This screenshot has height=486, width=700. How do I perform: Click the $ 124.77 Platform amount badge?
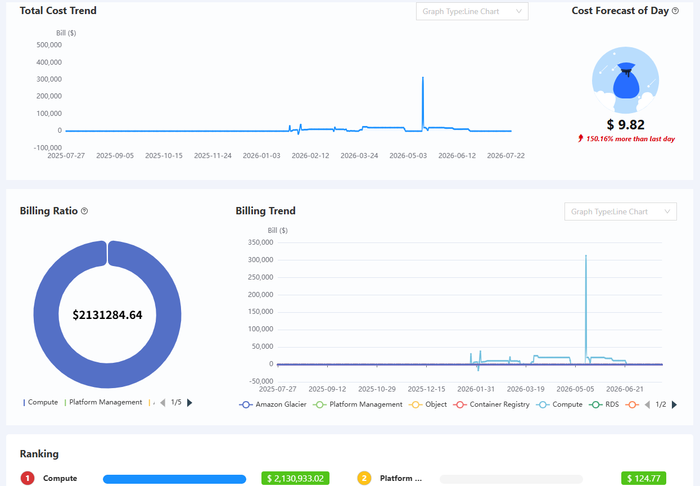pos(643,478)
